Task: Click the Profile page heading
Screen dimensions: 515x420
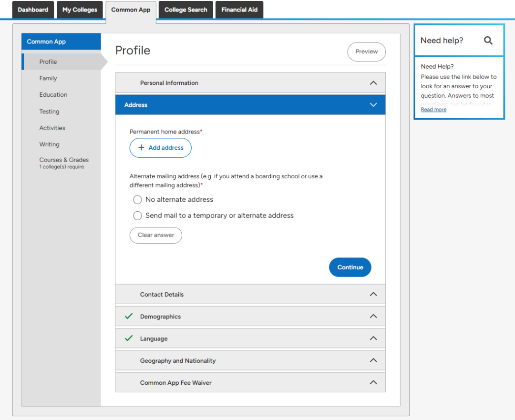Action: [133, 50]
